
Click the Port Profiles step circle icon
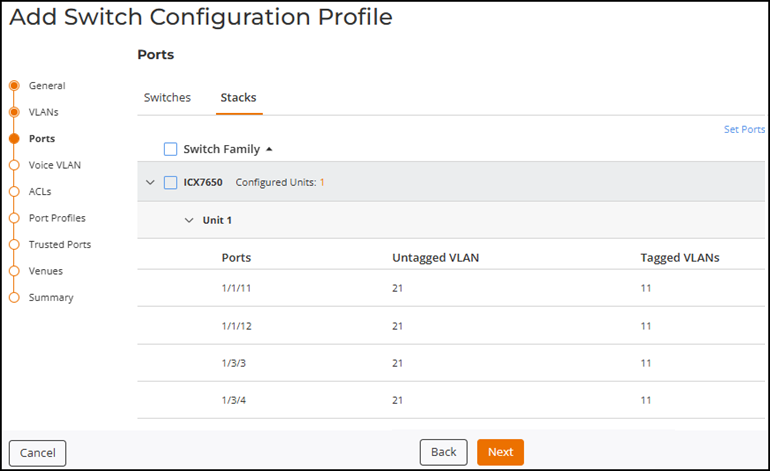pos(14,218)
